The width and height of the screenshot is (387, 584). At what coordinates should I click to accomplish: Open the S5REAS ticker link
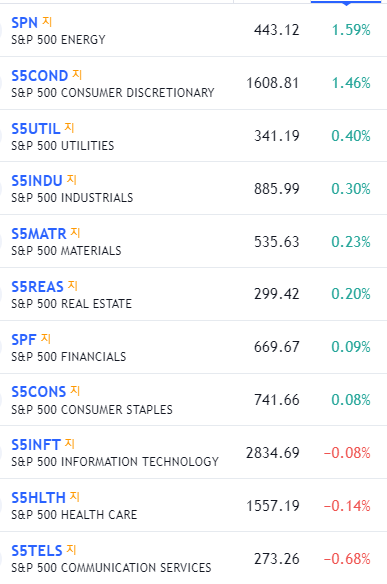37,287
